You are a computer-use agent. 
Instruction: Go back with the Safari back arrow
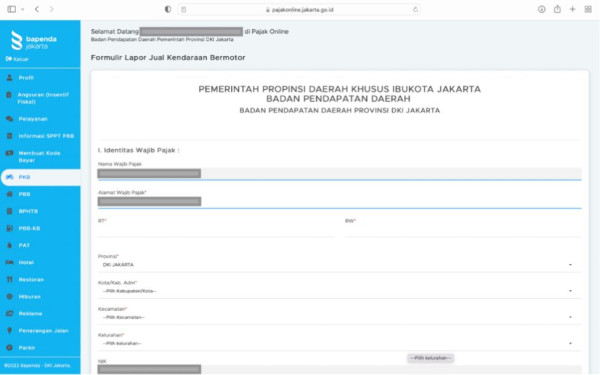(x=37, y=9)
